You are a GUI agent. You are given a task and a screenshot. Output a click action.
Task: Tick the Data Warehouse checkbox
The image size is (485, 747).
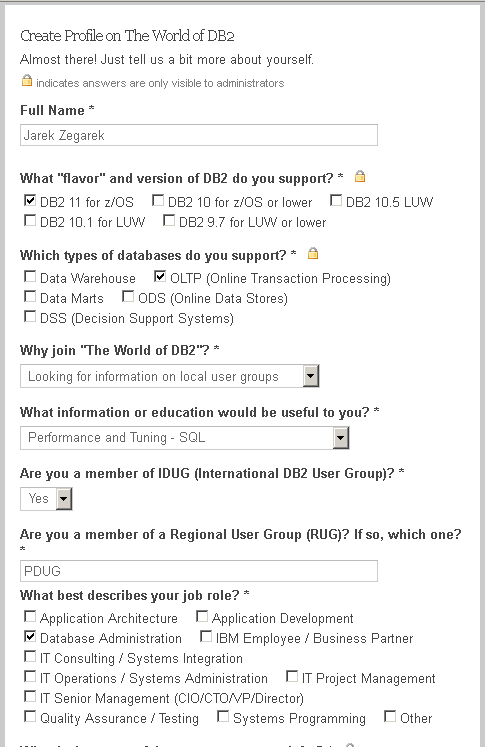click(x=30, y=276)
